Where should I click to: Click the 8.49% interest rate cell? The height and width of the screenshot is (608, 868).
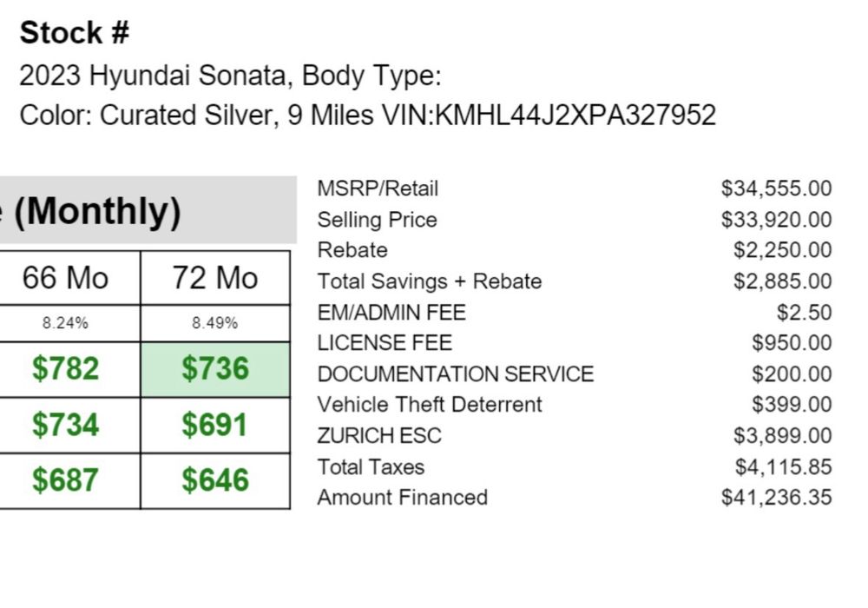214,323
